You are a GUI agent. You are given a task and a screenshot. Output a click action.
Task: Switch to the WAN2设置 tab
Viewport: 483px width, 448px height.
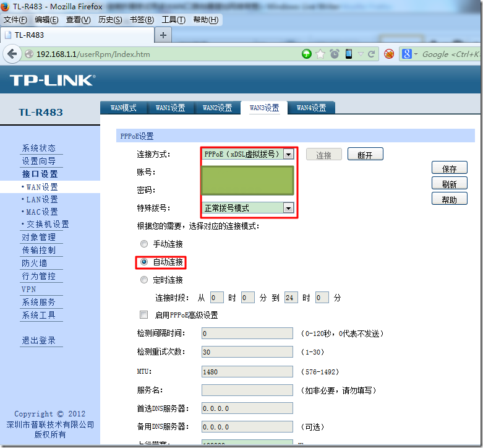tap(217, 108)
